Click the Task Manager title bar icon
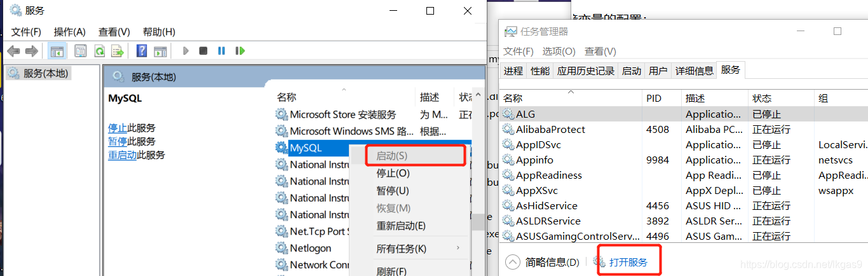 [510, 31]
